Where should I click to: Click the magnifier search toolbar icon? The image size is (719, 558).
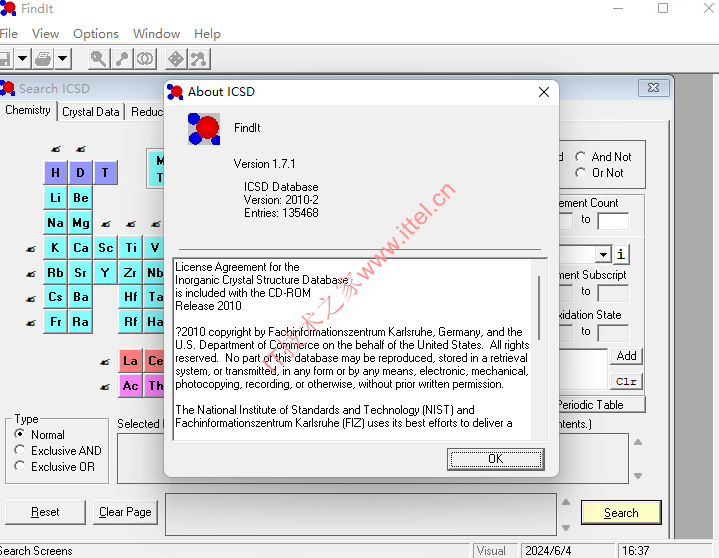[99, 59]
